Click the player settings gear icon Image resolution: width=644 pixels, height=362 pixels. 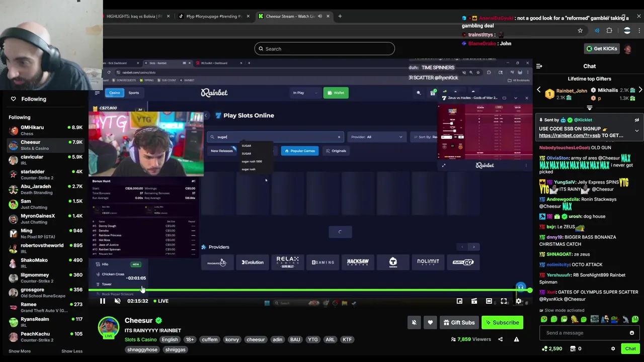518,301
